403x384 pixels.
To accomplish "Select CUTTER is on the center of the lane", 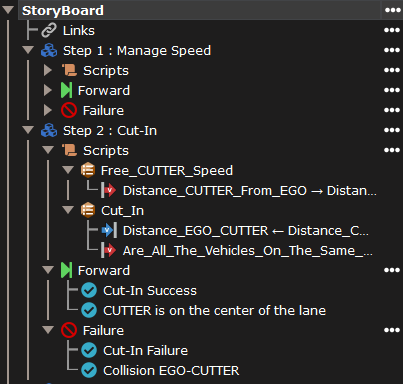I will tap(214, 311).
